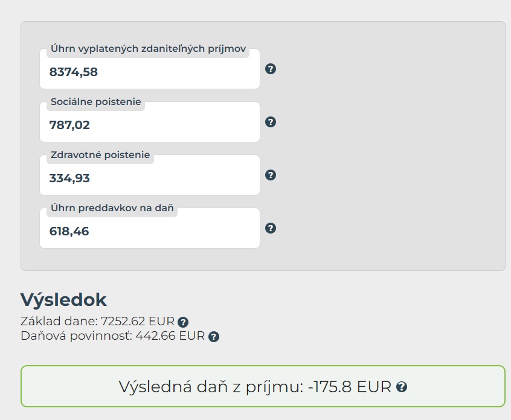Click the 'Úhrn vyplatených zdaniteľných príjmov' label

point(149,49)
